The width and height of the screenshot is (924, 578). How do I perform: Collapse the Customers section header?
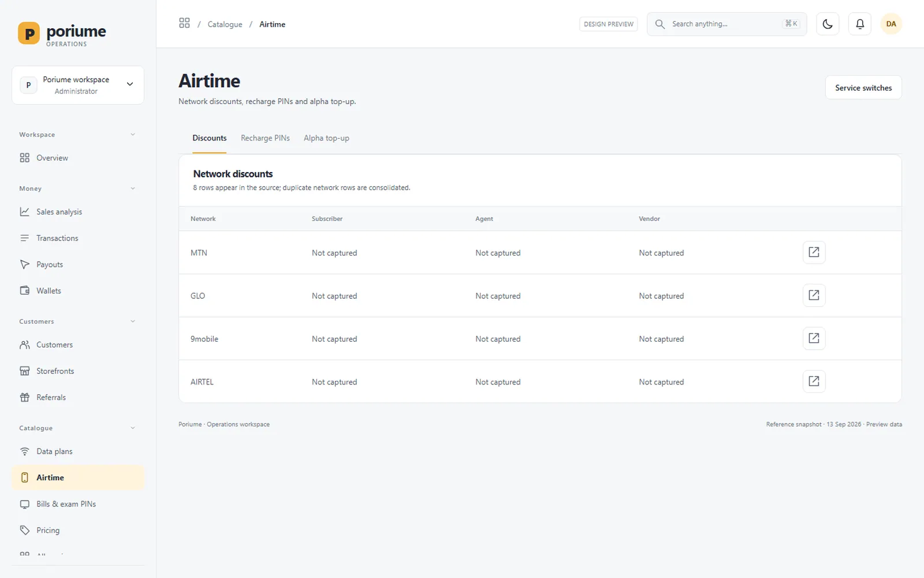coord(78,321)
